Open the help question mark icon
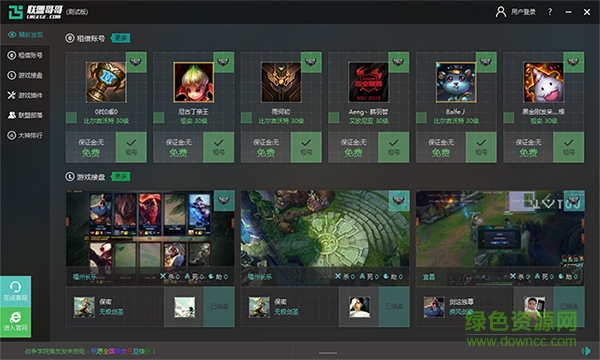This screenshot has width=600, height=360. [x=550, y=12]
